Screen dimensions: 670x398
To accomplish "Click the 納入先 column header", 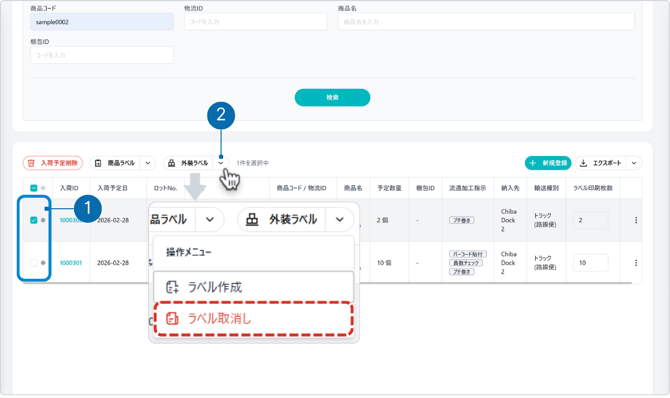I will pyautogui.click(x=510, y=188).
